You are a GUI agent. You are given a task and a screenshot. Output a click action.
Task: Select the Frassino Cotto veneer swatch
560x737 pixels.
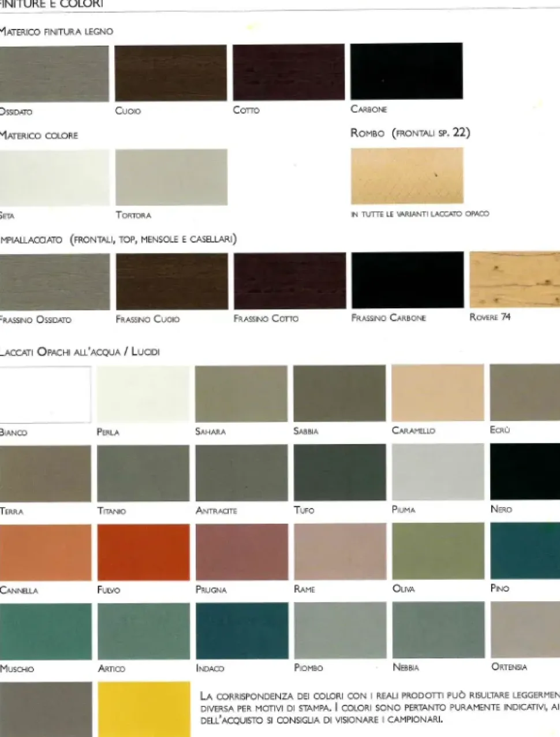pos(290,281)
